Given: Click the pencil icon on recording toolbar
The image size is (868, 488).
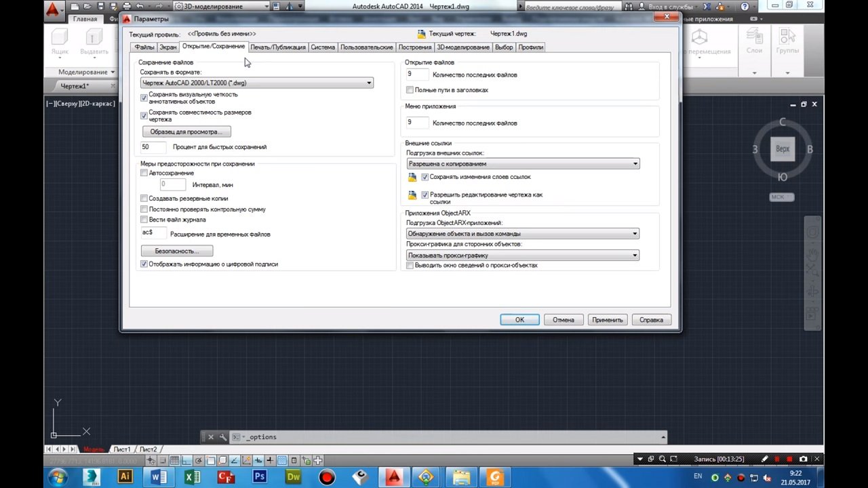Looking at the screenshot, I should click(x=765, y=459).
